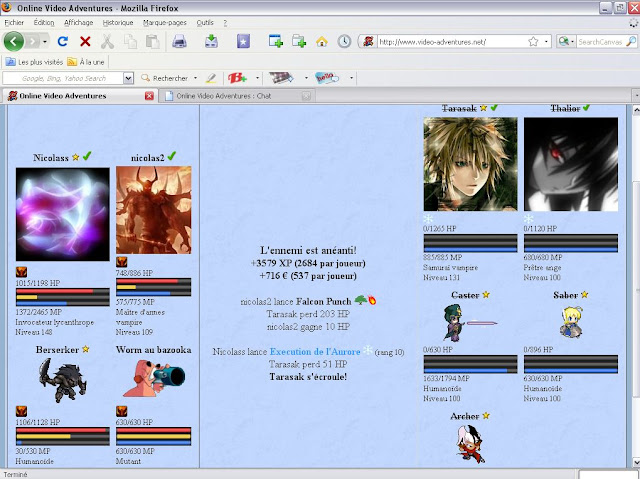Reload the page with the blue refresh icon
Viewport: 640px width, 479px height.
coord(62,42)
